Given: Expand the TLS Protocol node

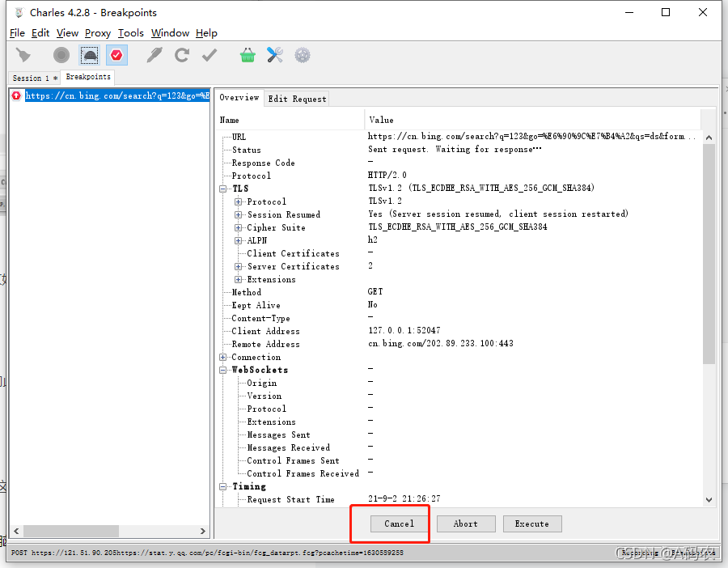Looking at the screenshot, I should (238, 201).
